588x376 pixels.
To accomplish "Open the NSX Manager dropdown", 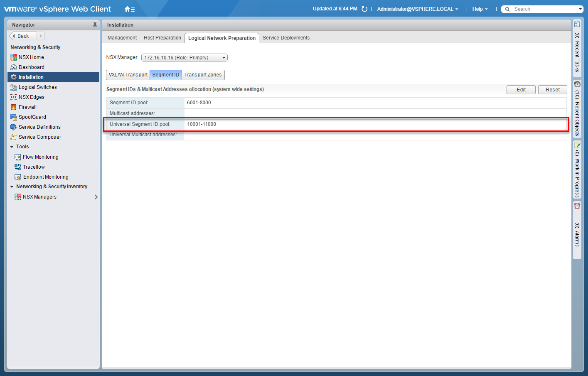I will [224, 58].
